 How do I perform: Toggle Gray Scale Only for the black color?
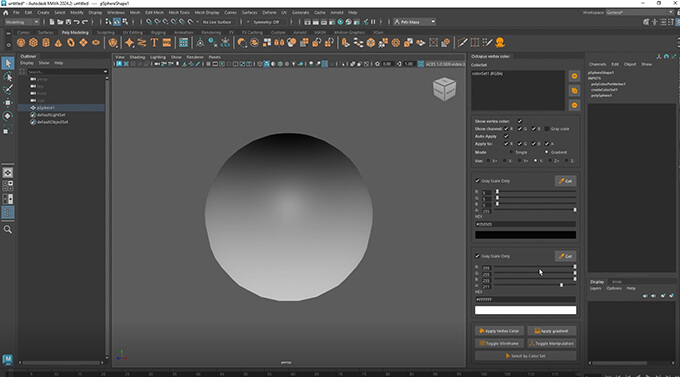(x=477, y=181)
